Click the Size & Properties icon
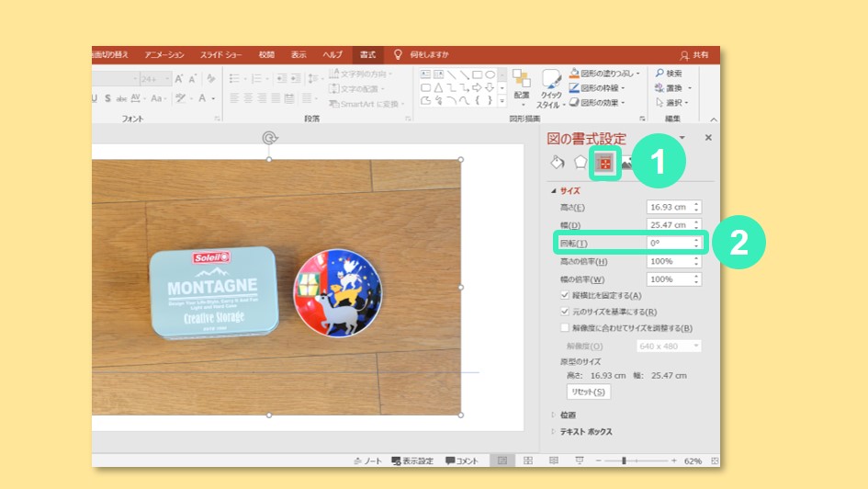 click(604, 164)
